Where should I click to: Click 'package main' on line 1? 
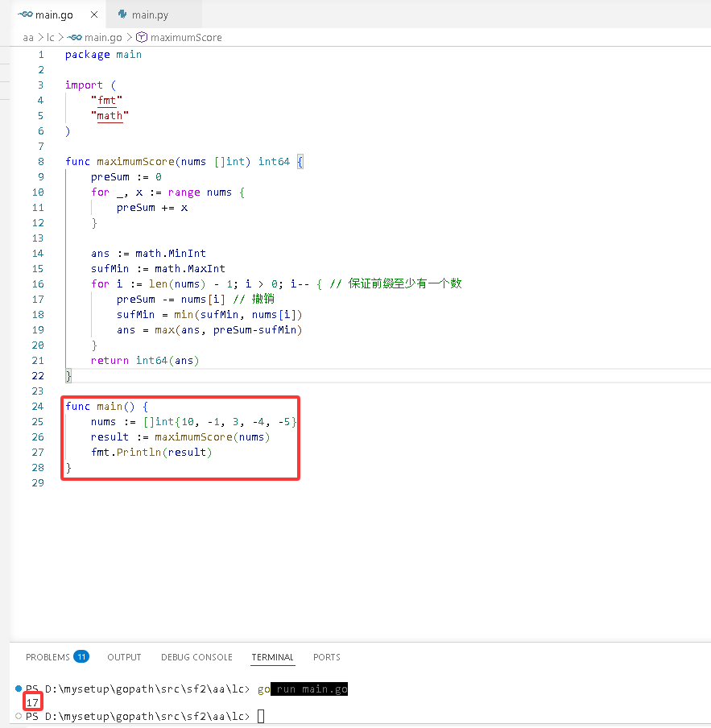(x=103, y=55)
